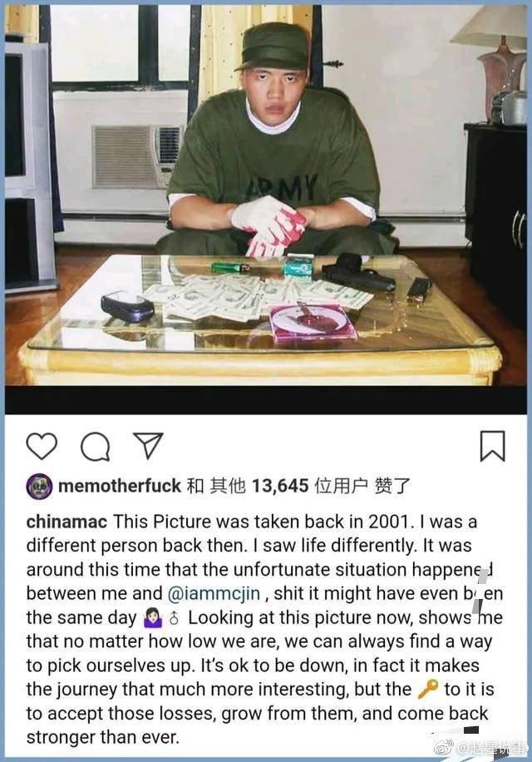Open the memotherfuck username link
The height and width of the screenshot is (762, 532).
pos(120,486)
